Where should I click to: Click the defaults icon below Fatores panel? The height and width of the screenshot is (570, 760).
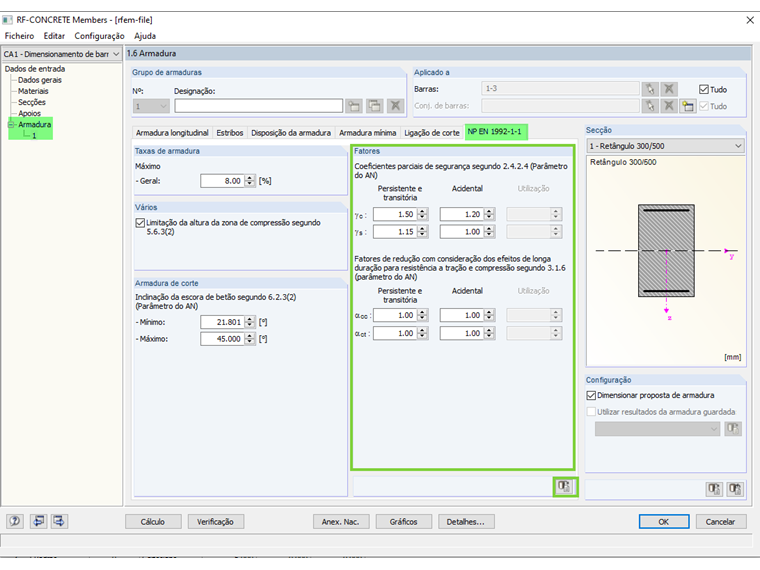pyautogui.click(x=564, y=486)
